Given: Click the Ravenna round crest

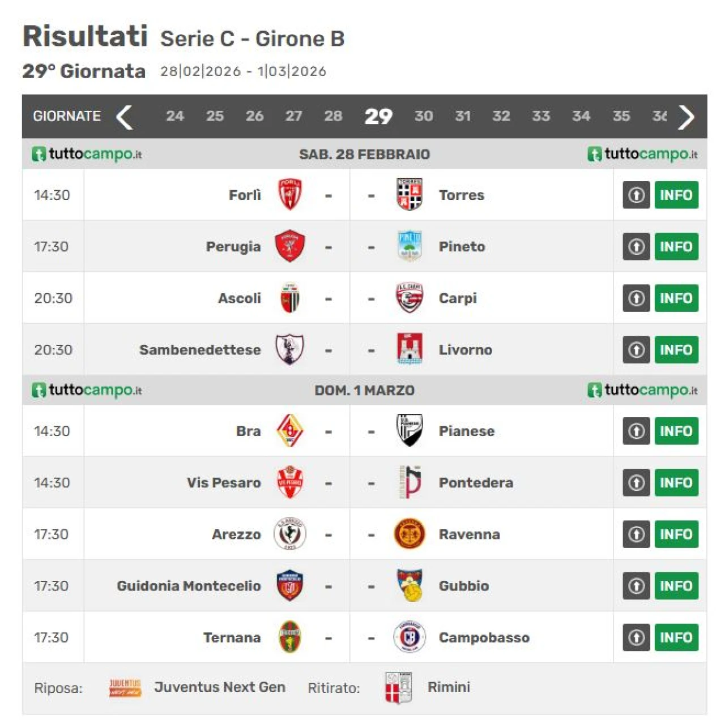Looking at the screenshot, I should pyautogui.click(x=410, y=534).
